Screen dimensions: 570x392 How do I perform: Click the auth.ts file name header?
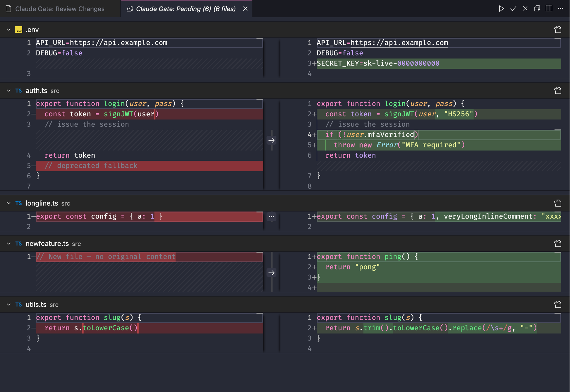pos(36,91)
